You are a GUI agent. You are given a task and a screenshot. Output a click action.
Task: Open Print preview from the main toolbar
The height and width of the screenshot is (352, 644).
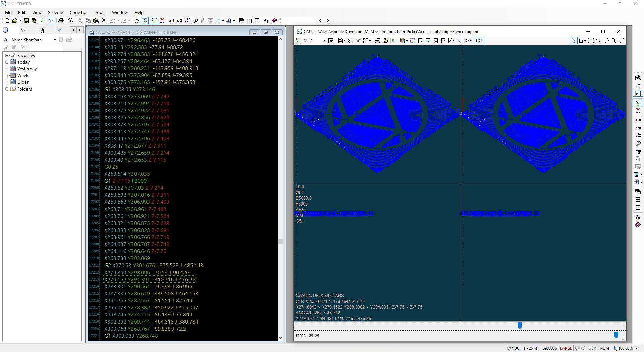click(x=70, y=21)
